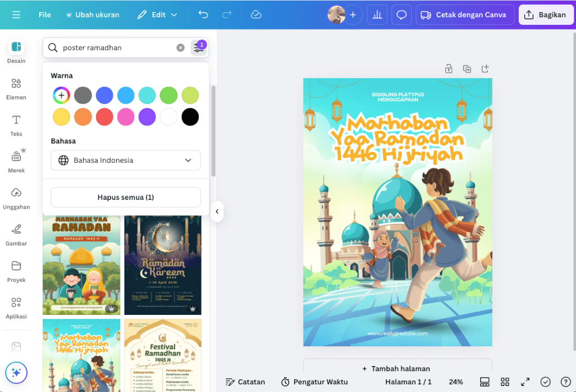
Task: Select the blue color filter swatch
Action: (104, 95)
